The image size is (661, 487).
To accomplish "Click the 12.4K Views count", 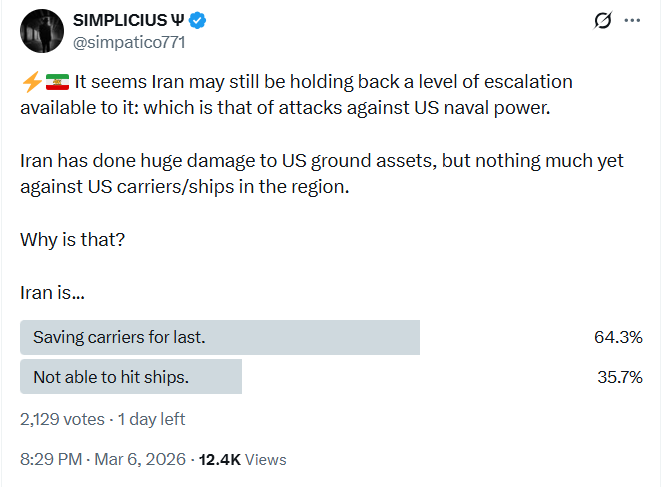I will click(243, 460).
